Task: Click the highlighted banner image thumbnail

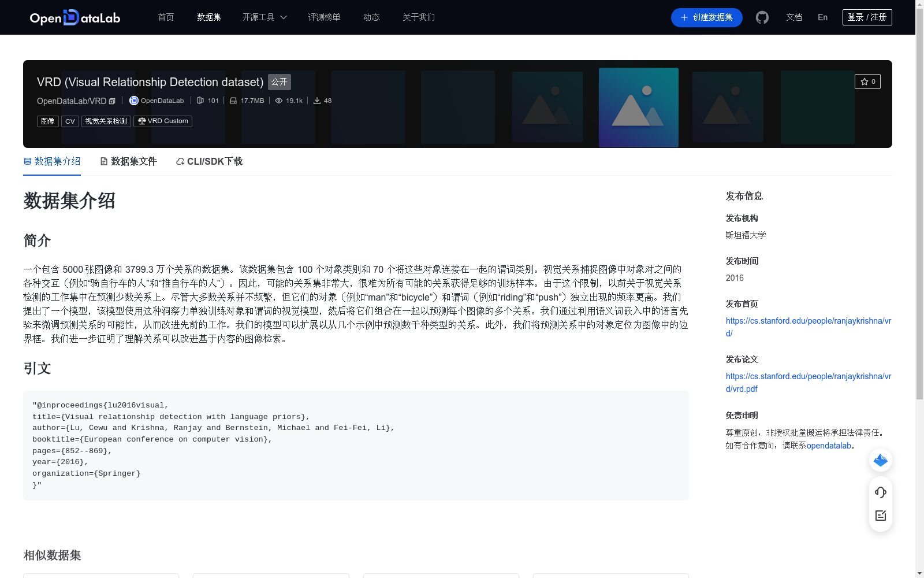Action: tap(639, 108)
